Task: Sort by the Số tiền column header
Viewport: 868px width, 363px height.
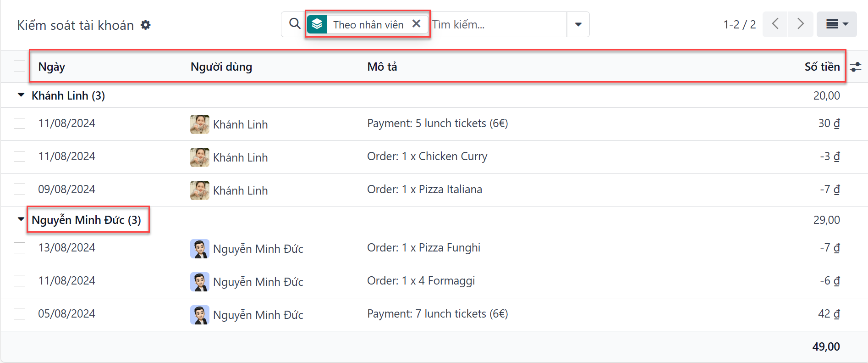Action: point(822,67)
